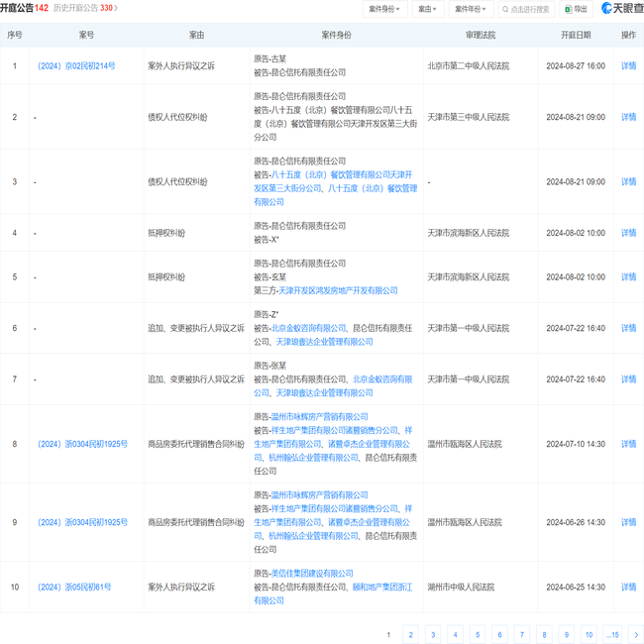Click the 案号 column header
Screen dimensions: 644x644
coord(86,35)
